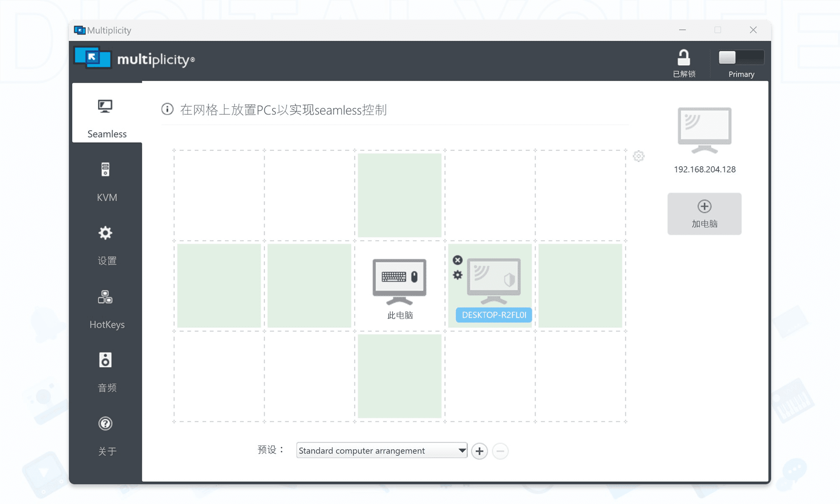Click the Multiplicity logo icon
Image resolution: width=840 pixels, height=504 pixels.
pyautogui.click(x=92, y=58)
